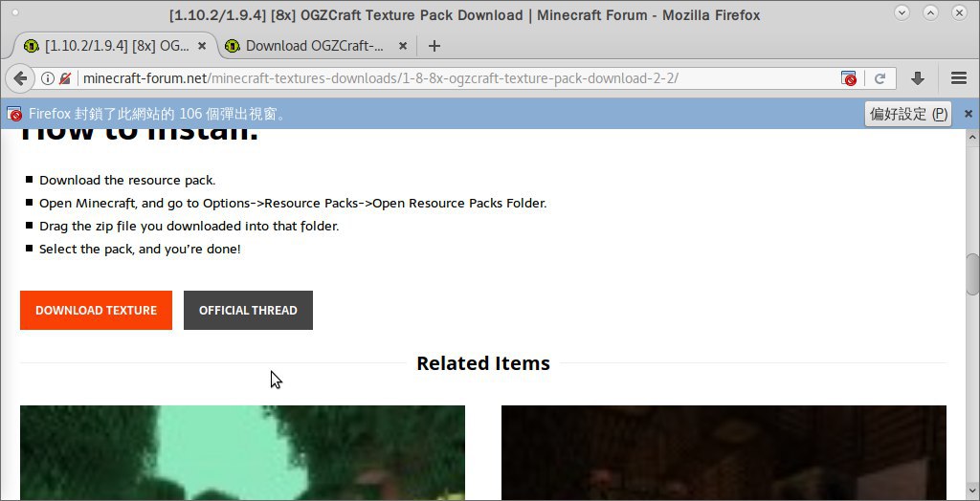
Task: Click the favicon of the Download OGZCraft tab
Action: tap(233, 46)
